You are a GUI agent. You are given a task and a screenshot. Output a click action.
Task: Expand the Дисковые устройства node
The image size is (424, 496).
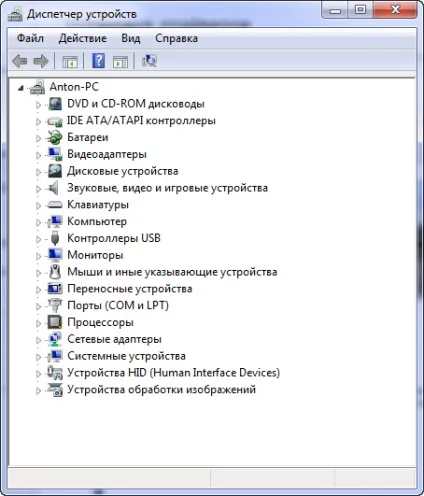click(38, 172)
